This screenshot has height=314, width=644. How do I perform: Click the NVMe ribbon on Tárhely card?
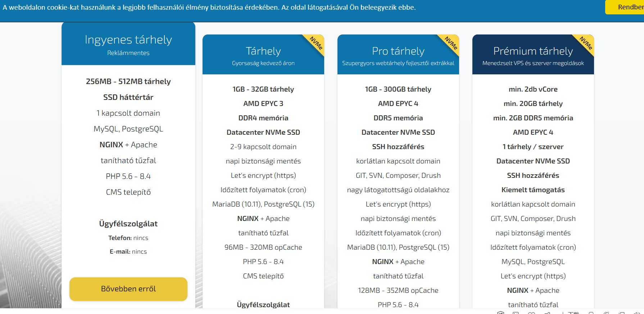(x=316, y=43)
